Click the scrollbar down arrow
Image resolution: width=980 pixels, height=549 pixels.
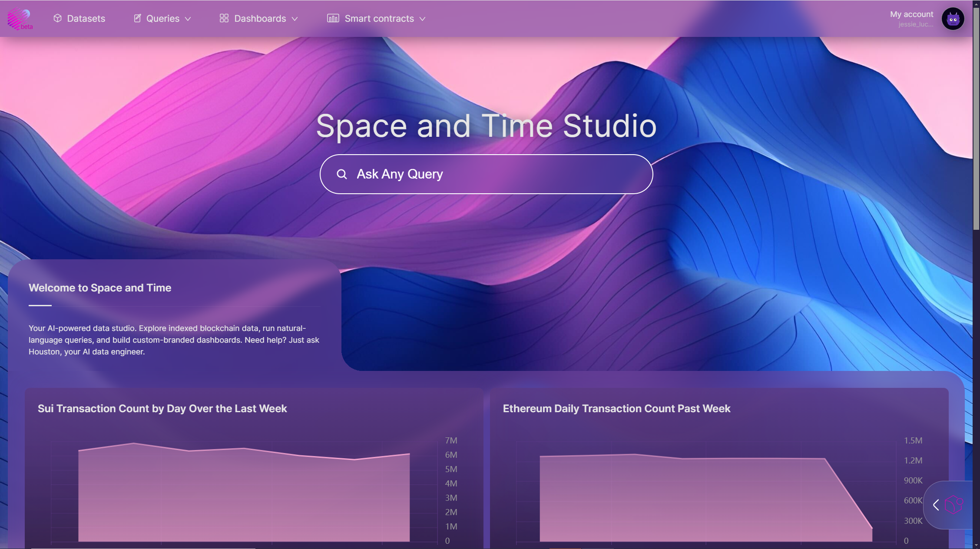coord(976,545)
